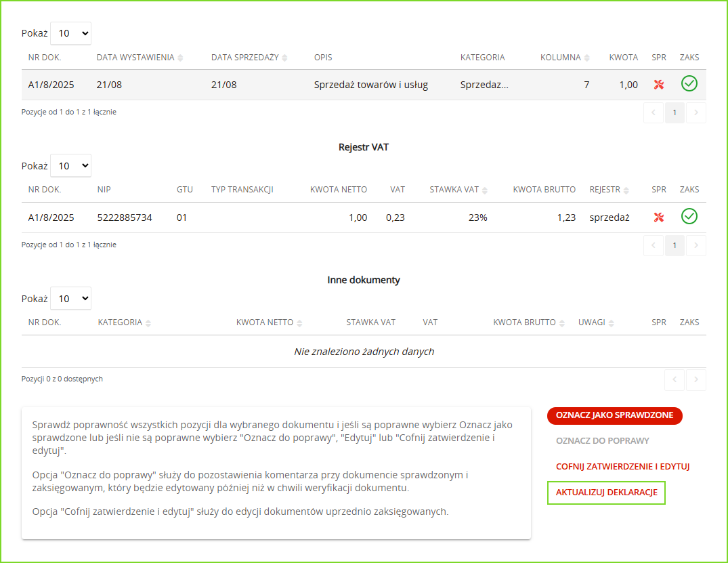Click the red tools icon in first table row

click(658, 85)
